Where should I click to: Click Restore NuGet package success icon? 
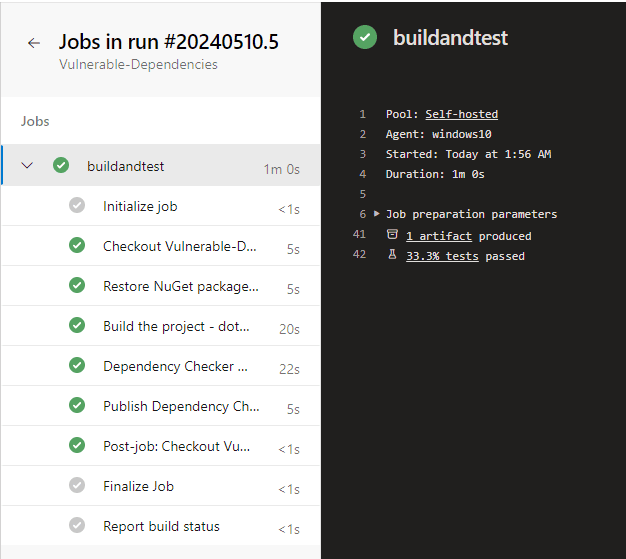(77, 285)
